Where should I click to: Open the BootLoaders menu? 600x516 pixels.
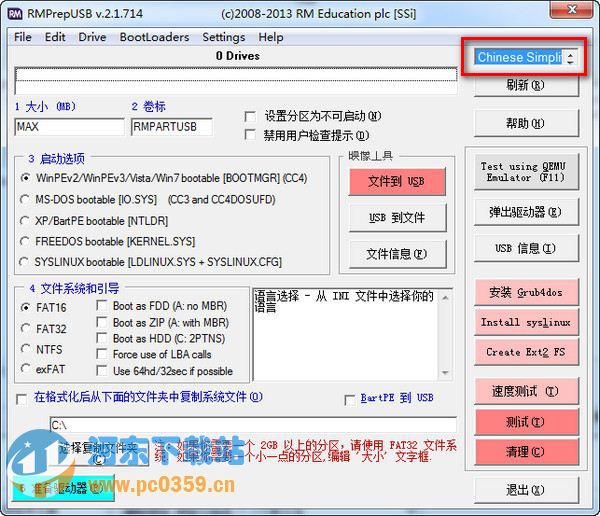pos(154,37)
